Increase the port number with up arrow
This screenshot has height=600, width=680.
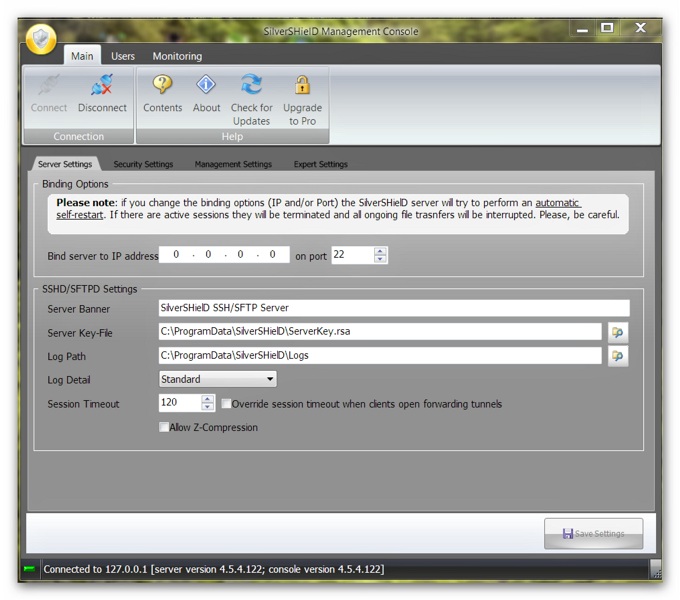tap(380, 251)
